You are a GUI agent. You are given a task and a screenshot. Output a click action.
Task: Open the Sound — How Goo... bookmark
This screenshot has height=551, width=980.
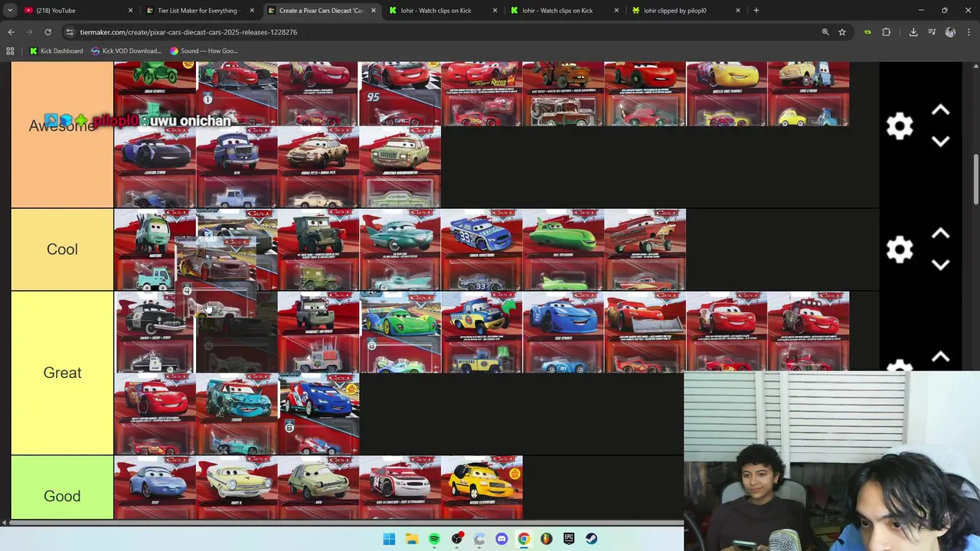(204, 51)
